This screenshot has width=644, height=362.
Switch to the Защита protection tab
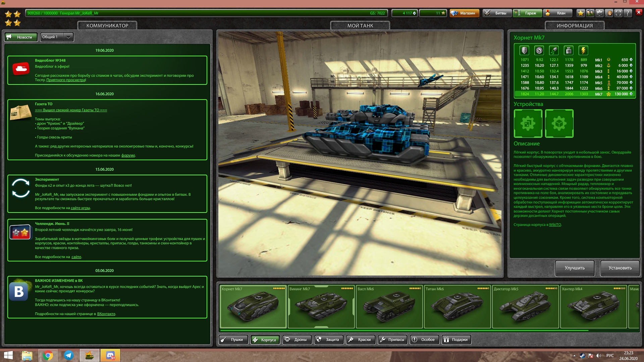tap(329, 340)
